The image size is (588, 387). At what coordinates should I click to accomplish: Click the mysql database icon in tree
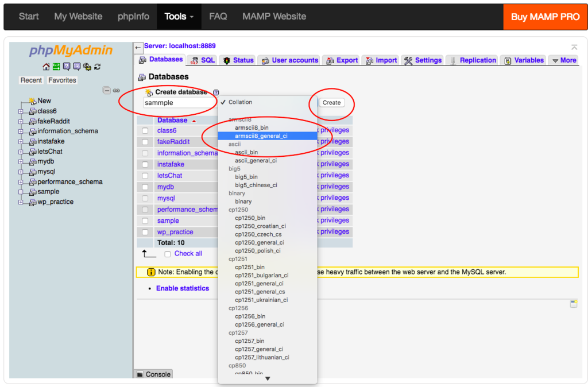point(33,172)
